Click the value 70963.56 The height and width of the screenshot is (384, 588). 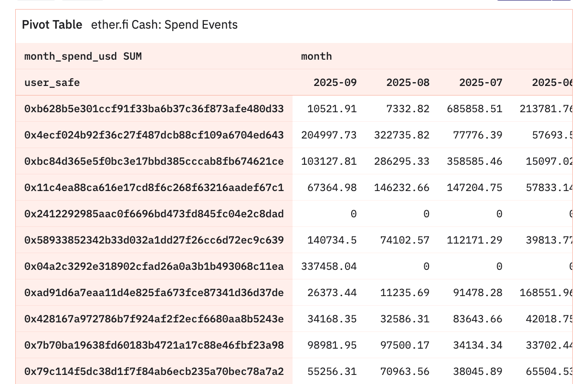pos(405,372)
